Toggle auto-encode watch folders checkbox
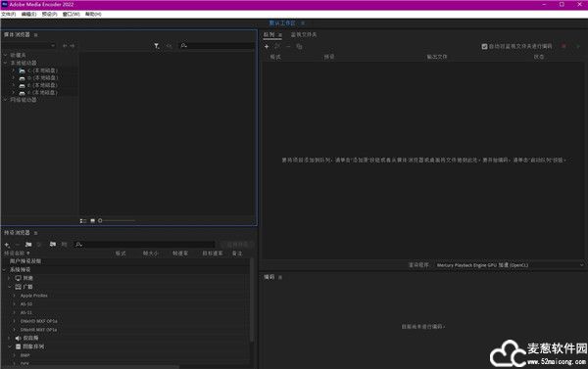588x369 pixels. [484, 46]
